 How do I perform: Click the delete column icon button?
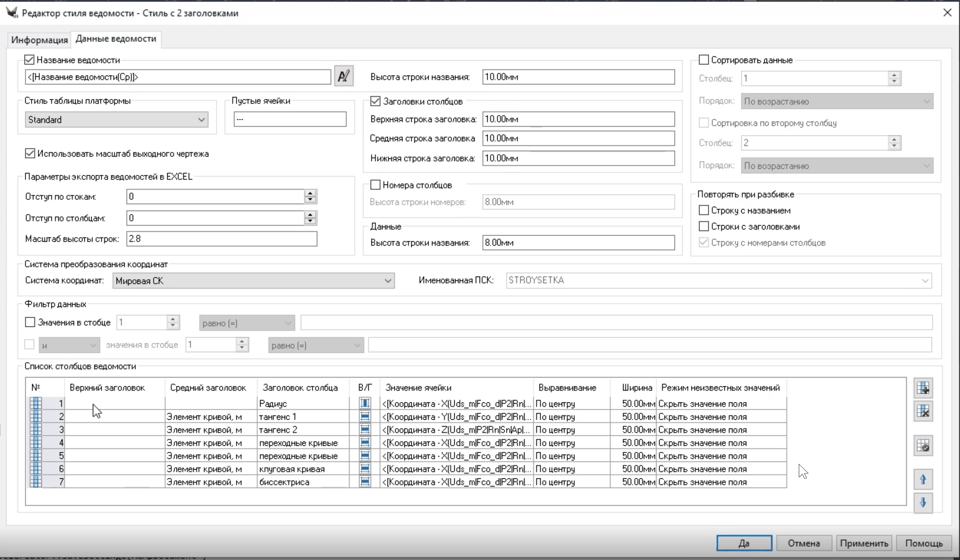coord(923,411)
